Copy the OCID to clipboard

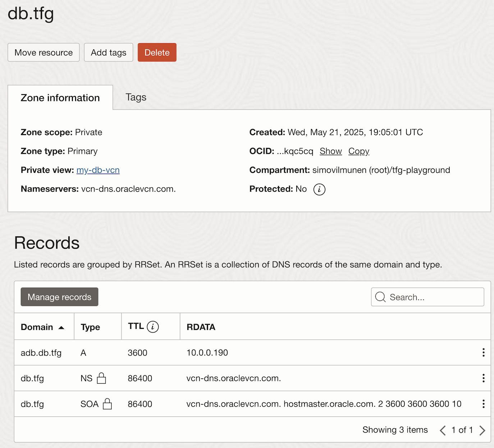(359, 151)
